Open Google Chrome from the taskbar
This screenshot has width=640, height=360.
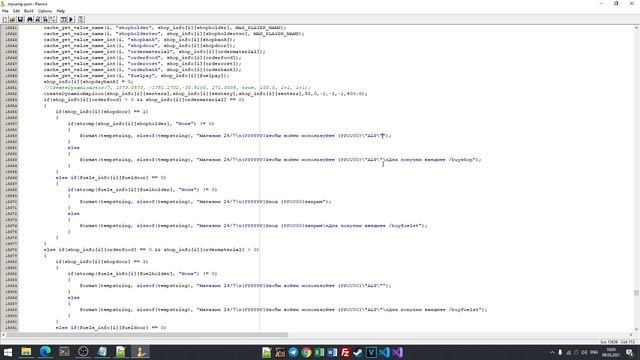click(306, 352)
